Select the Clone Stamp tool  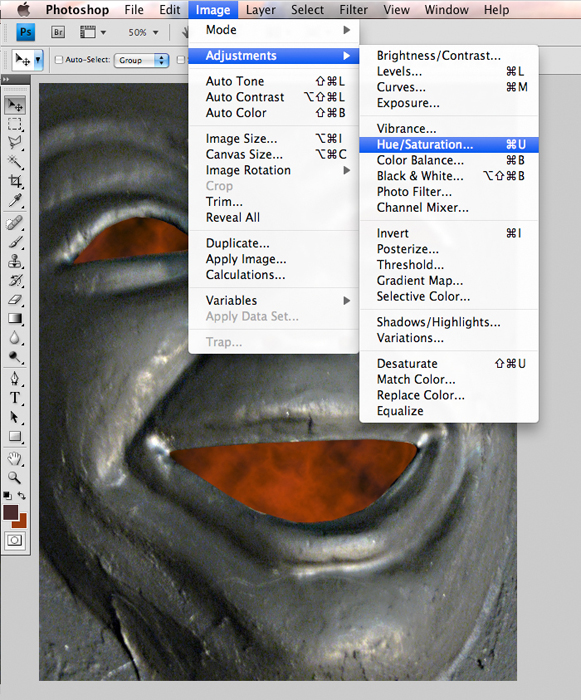pyautogui.click(x=15, y=261)
